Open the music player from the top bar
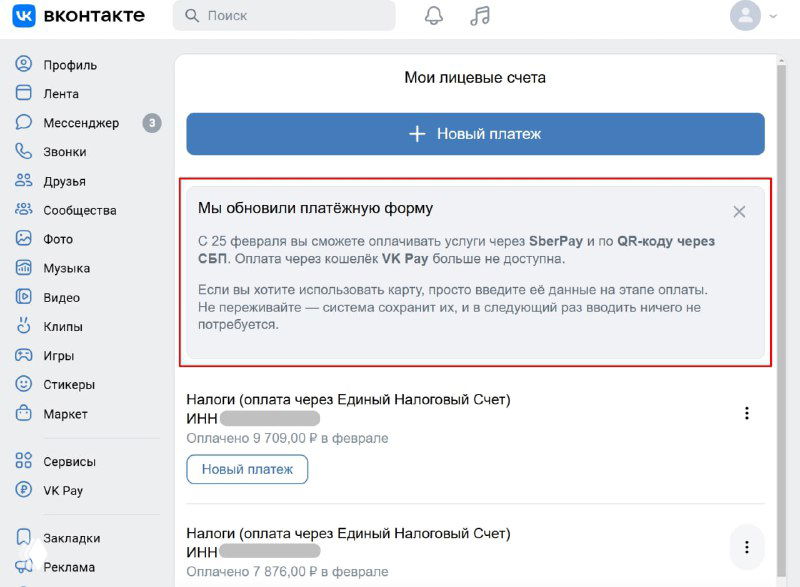This screenshot has height=587, width=800. pyautogui.click(x=479, y=15)
